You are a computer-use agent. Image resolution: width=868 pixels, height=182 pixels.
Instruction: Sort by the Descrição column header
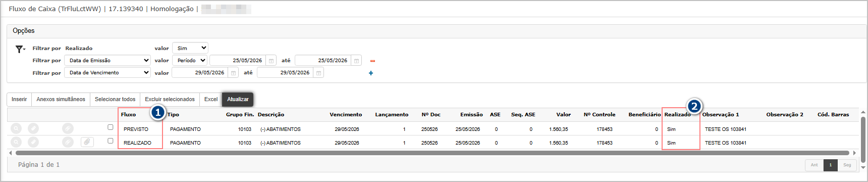point(271,115)
